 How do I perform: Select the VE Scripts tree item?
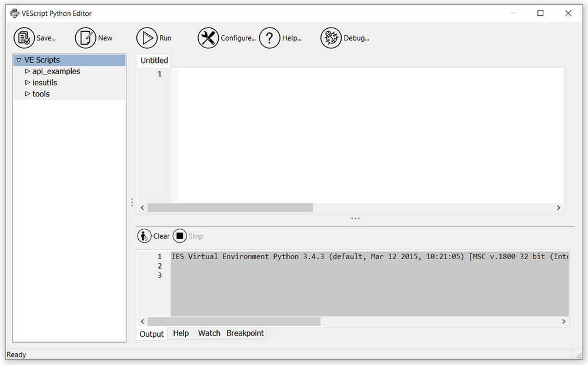click(x=41, y=59)
